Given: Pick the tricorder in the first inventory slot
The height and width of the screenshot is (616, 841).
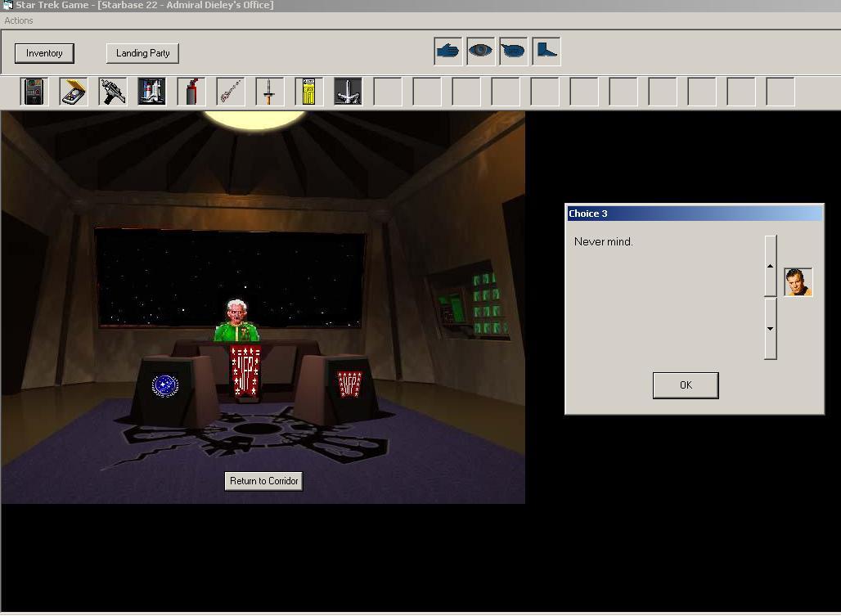Looking at the screenshot, I should point(34,92).
